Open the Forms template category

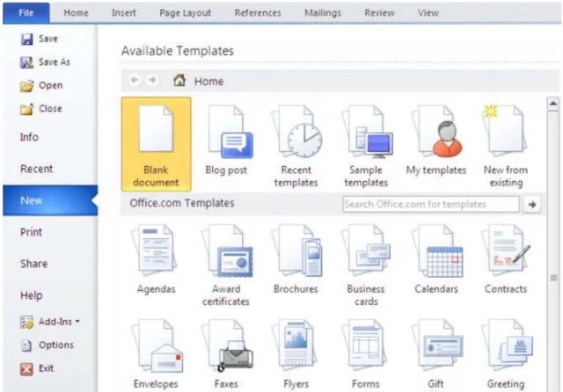(366, 354)
